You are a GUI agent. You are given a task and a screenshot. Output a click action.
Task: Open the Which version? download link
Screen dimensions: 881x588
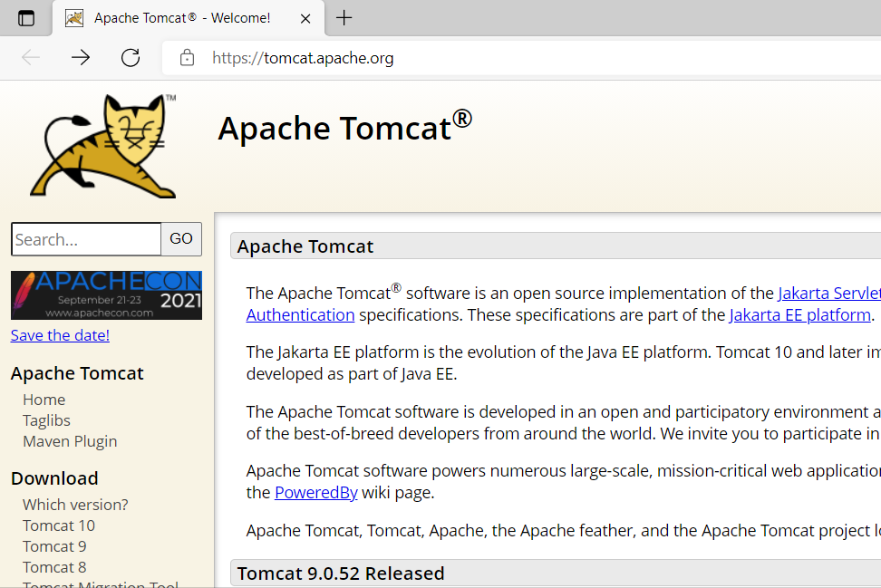[x=75, y=505]
